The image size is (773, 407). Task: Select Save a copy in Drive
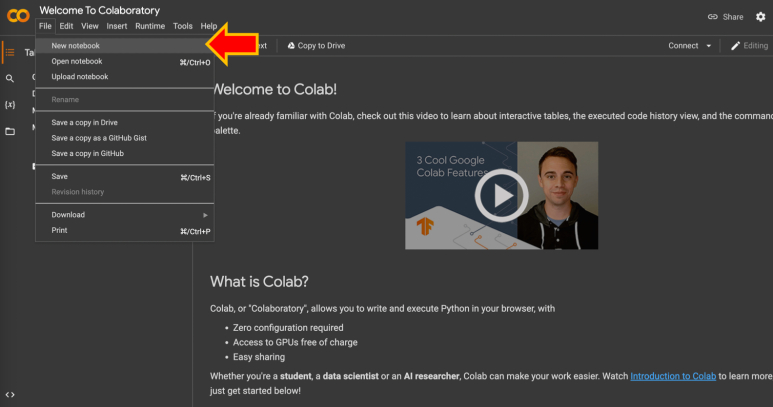point(85,123)
